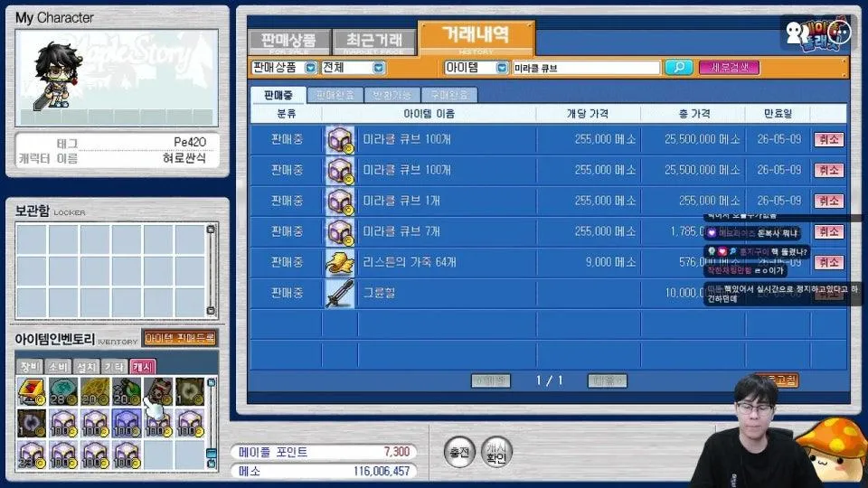Sort by the 개당 가격 column header
868x488 pixels.
tap(588, 114)
